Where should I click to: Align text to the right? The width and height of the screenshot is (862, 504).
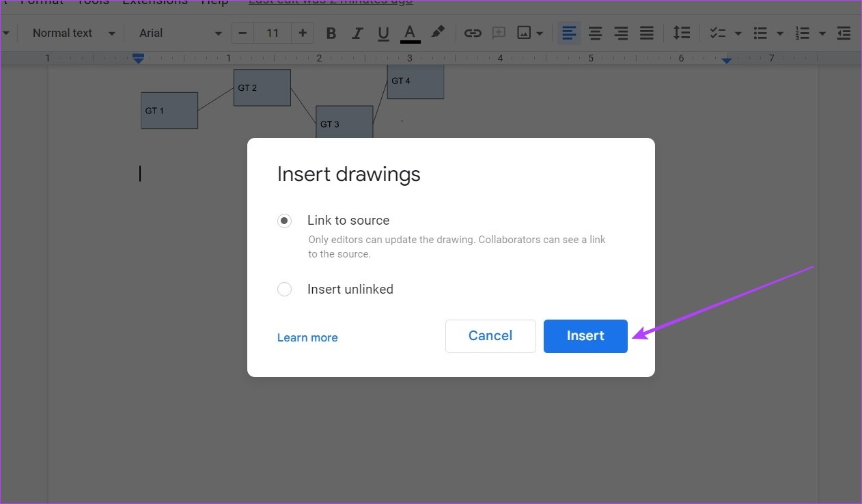(621, 33)
